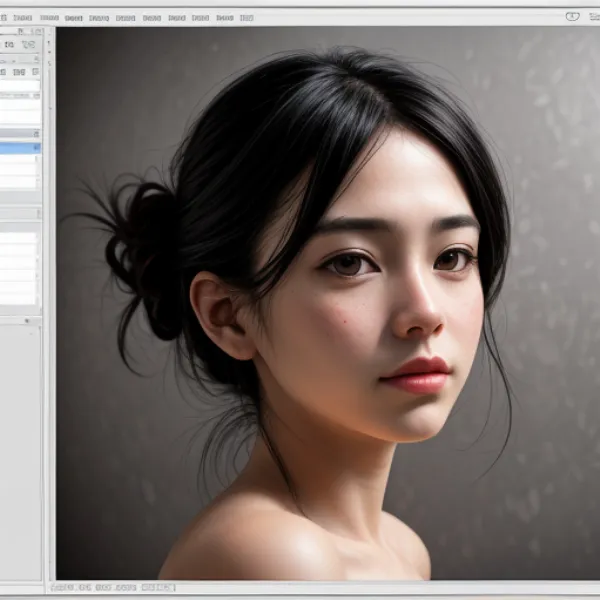Click the first item in the bottom status bar
The image size is (600, 600).
point(64,587)
